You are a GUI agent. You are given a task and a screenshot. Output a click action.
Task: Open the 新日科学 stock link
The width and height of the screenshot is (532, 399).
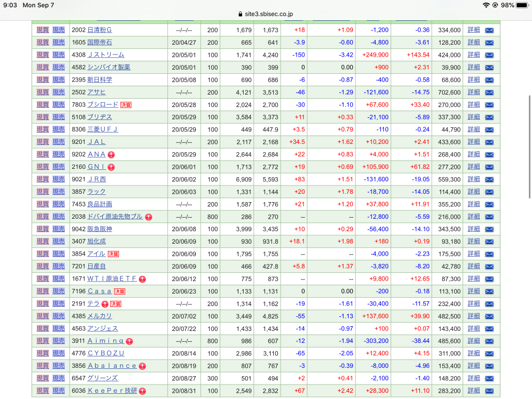pos(100,79)
